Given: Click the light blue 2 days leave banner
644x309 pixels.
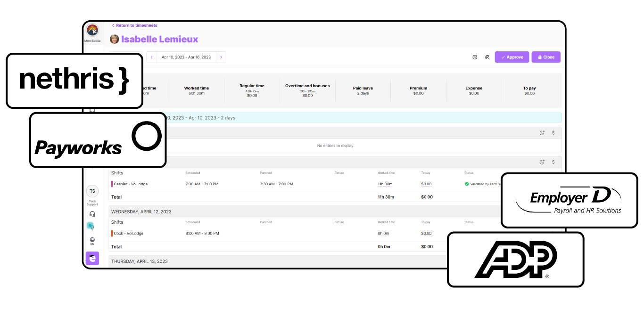Looking at the screenshot, I should point(335,118).
